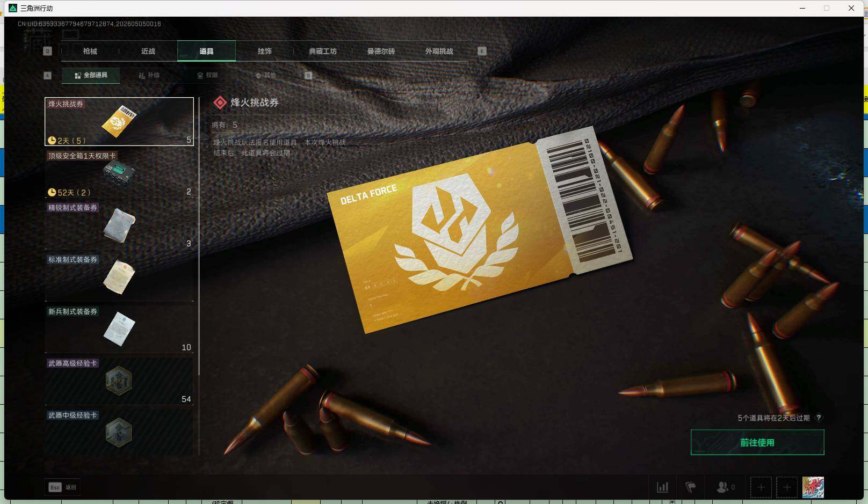Select the 武器中级经验卡 item

coord(119,432)
